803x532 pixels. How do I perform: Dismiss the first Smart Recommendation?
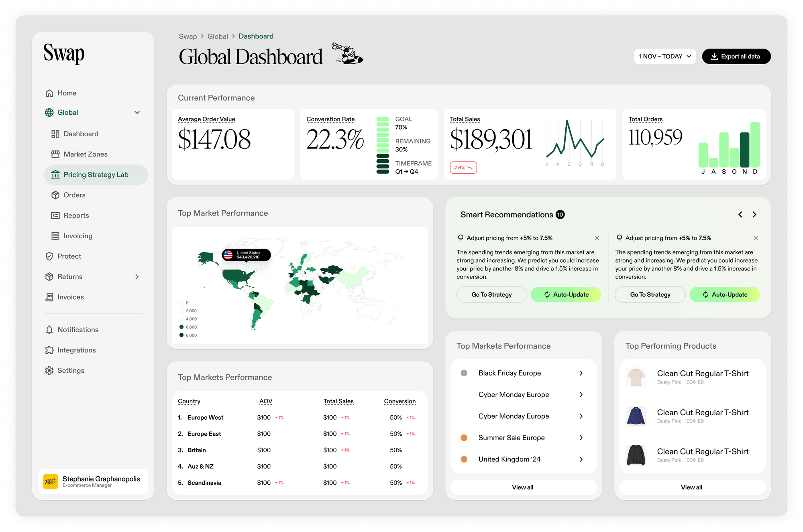(597, 238)
